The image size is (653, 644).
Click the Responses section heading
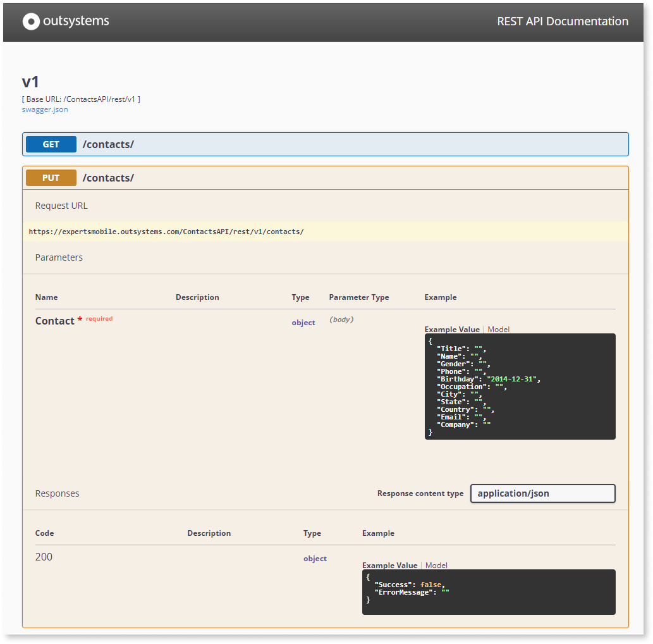point(57,493)
